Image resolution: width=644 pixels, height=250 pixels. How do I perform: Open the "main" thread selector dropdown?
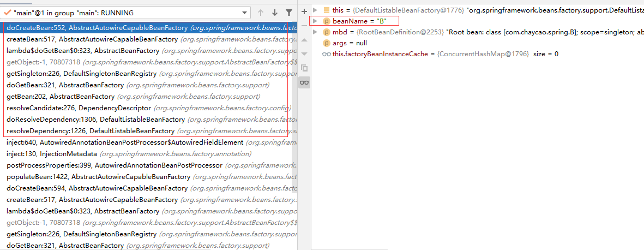point(243,13)
